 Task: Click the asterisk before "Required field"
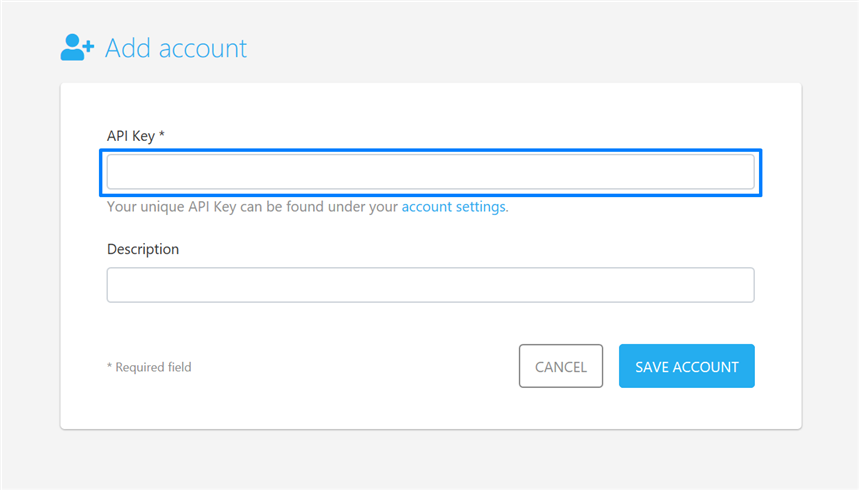pyautogui.click(x=109, y=366)
